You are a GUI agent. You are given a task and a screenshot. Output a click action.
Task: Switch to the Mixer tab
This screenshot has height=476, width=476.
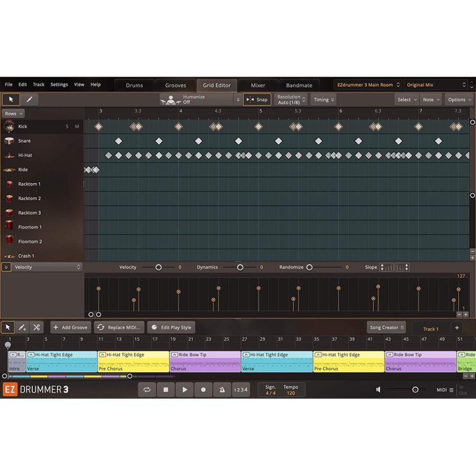click(258, 85)
